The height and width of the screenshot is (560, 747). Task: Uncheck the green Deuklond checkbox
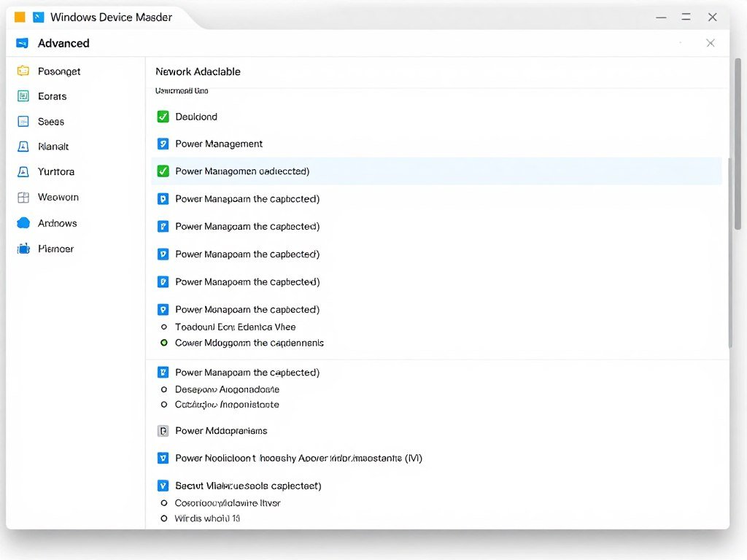pyautogui.click(x=163, y=117)
